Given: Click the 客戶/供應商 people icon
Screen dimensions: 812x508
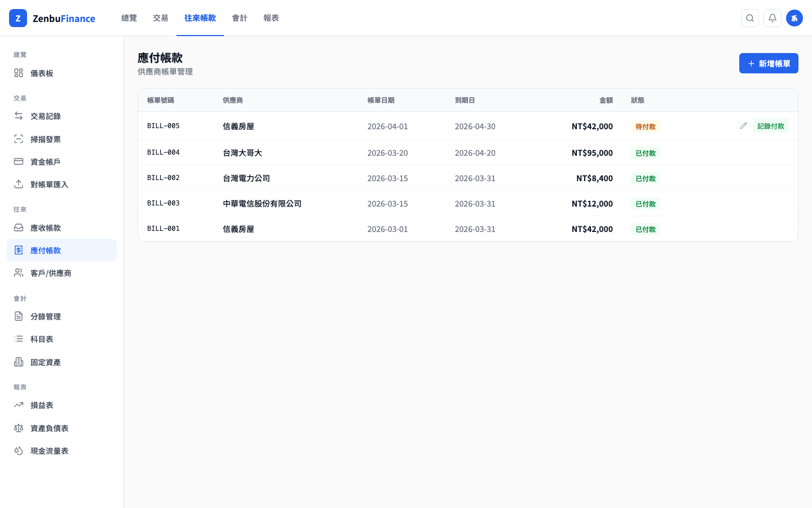Looking at the screenshot, I should coord(19,273).
